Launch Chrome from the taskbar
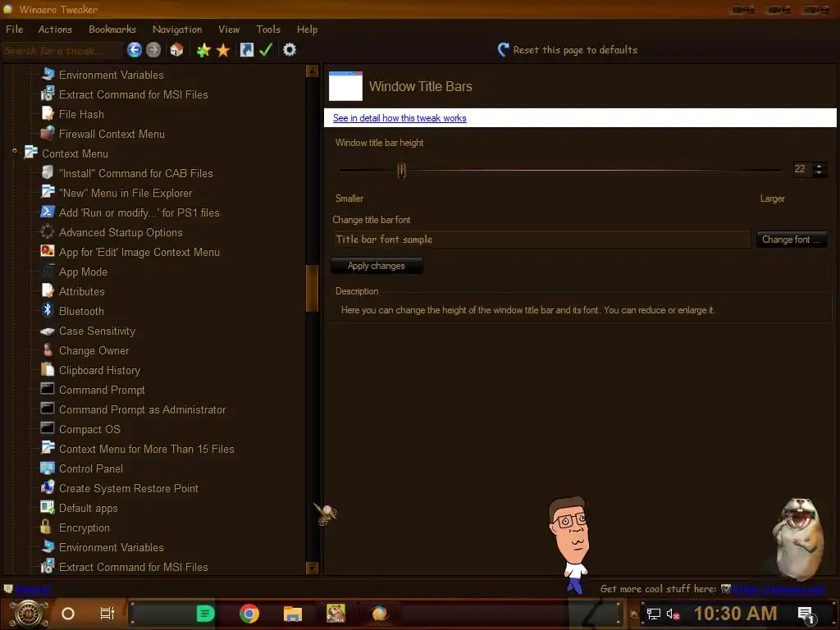840x630 pixels. [249, 614]
